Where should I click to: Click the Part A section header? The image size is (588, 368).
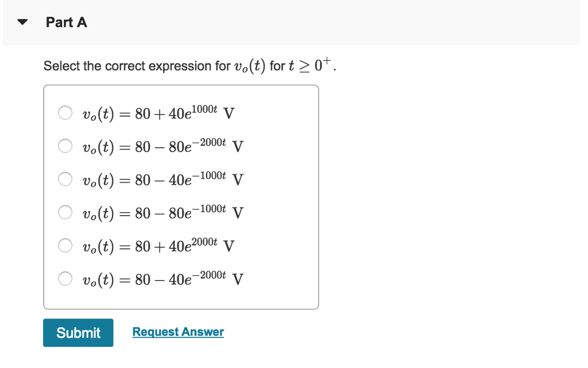tap(67, 22)
